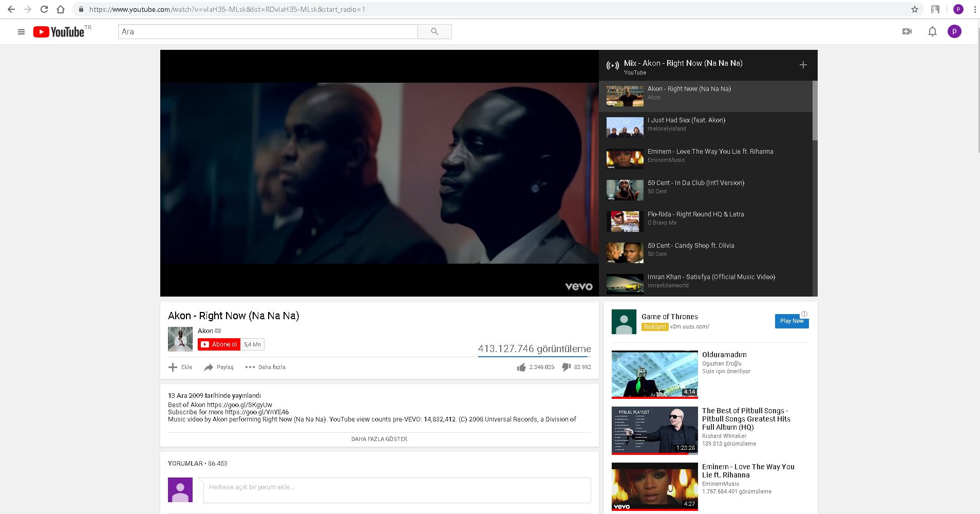Open the browser home page icon
This screenshot has height=514, width=980.
pos(61,9)
